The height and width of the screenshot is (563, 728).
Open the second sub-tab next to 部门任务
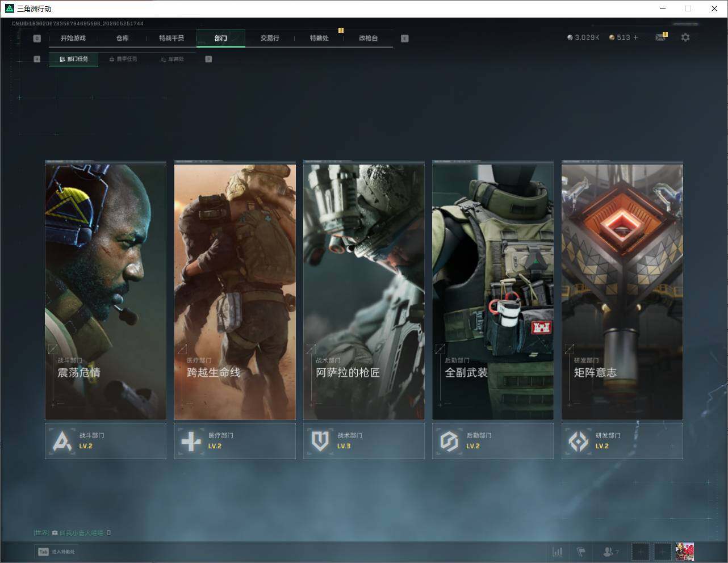(x=123, y=59)
